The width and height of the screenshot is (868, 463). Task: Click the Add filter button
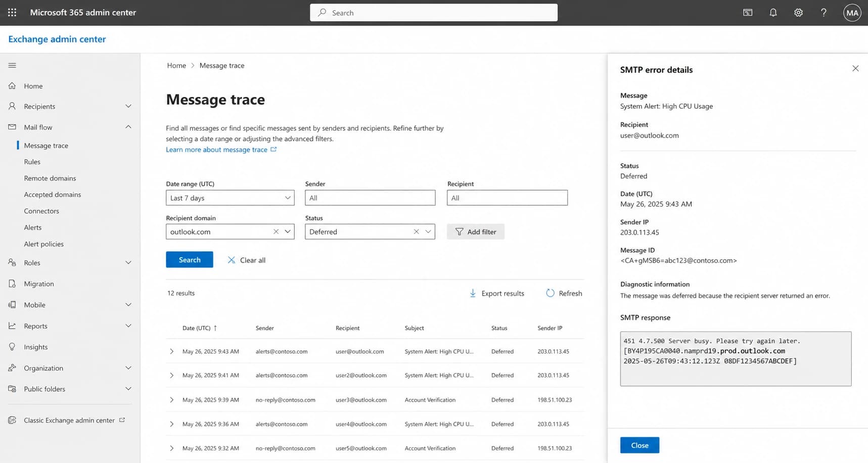pyautogui.click(x=476, y=231)
